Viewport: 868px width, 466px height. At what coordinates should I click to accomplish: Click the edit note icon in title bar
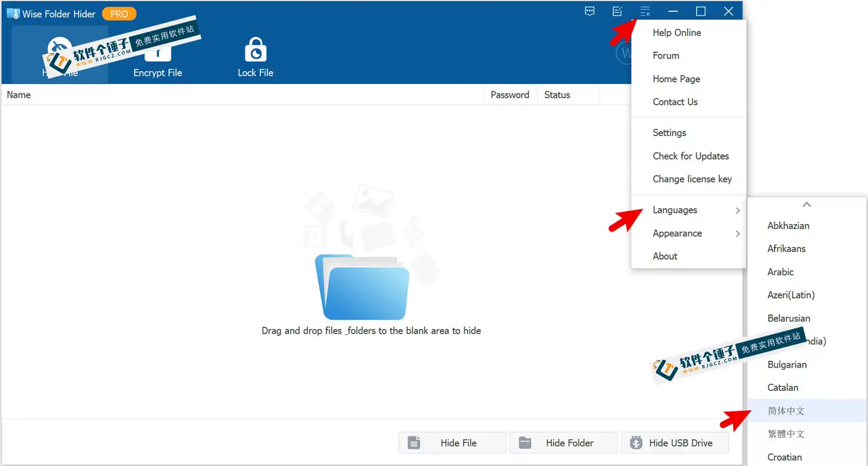coord(617,11)
